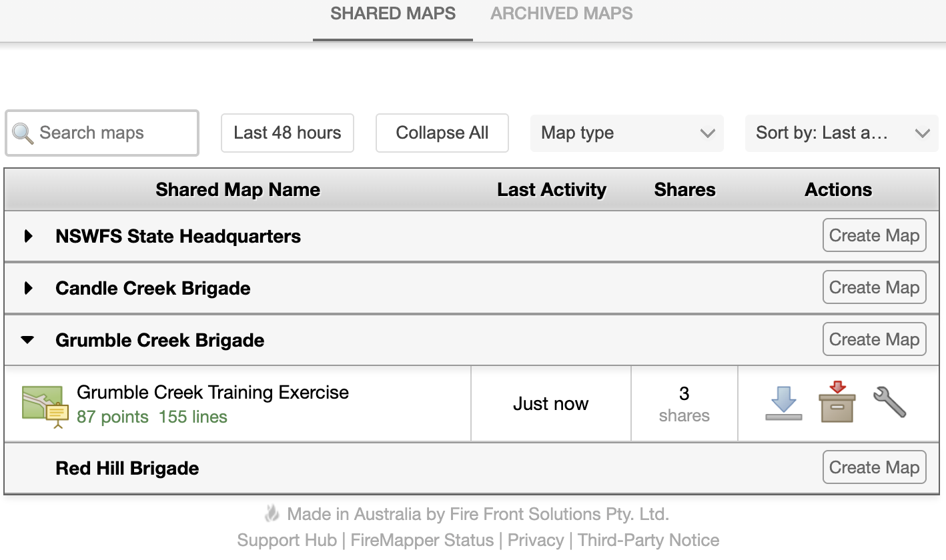Click the Collapse All button

coord(442,133)
